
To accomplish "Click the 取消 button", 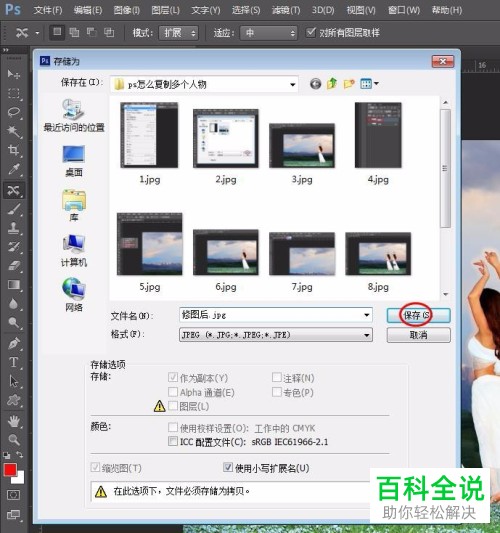I will [418, 335].
